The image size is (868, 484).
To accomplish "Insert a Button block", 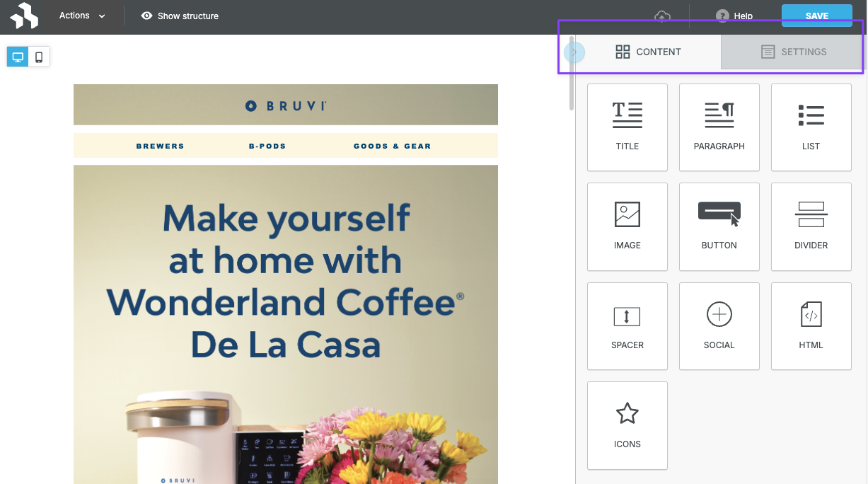I will pos(719,226).
